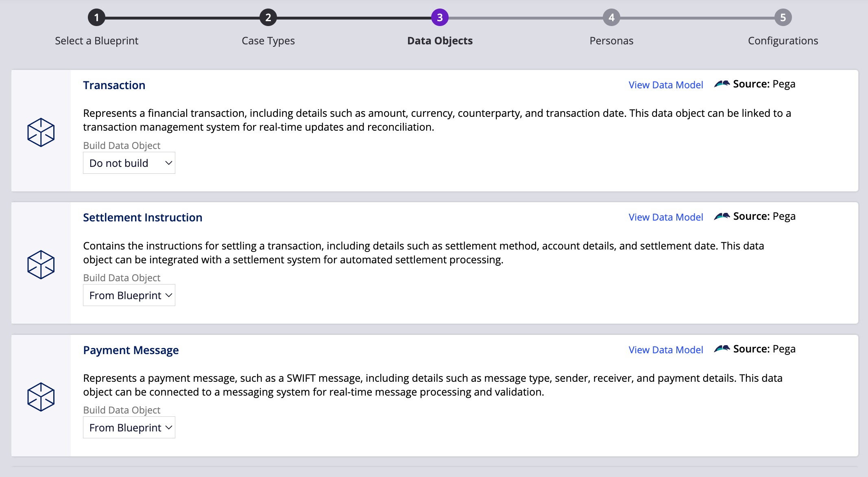Open Payment Message build option dropdown
Screen dimensions: 868x477
tap(129, 427)
